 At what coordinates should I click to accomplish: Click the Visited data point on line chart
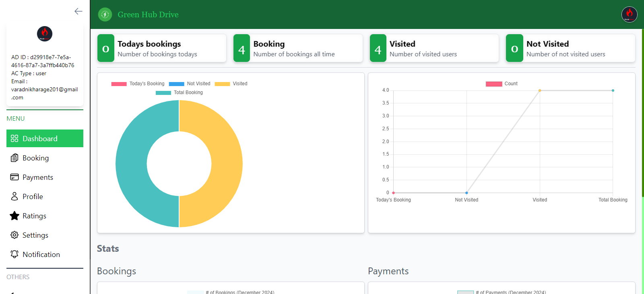(x=540, y=90)
